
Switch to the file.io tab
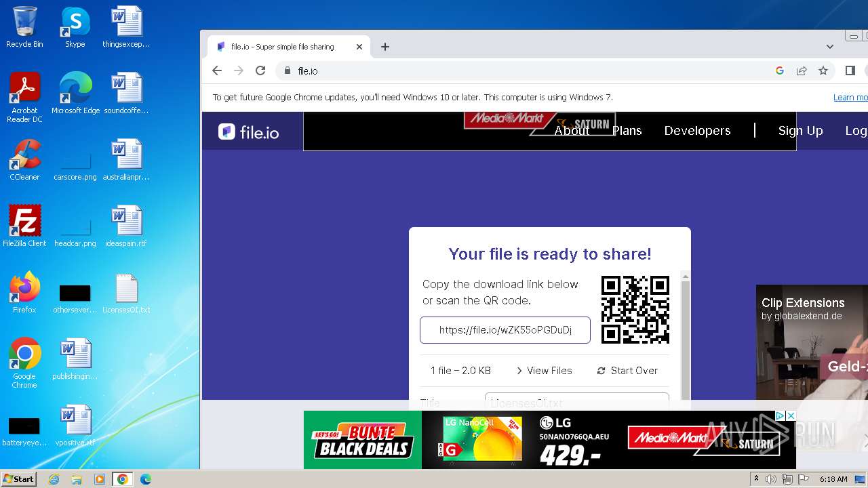click(288, 47)
